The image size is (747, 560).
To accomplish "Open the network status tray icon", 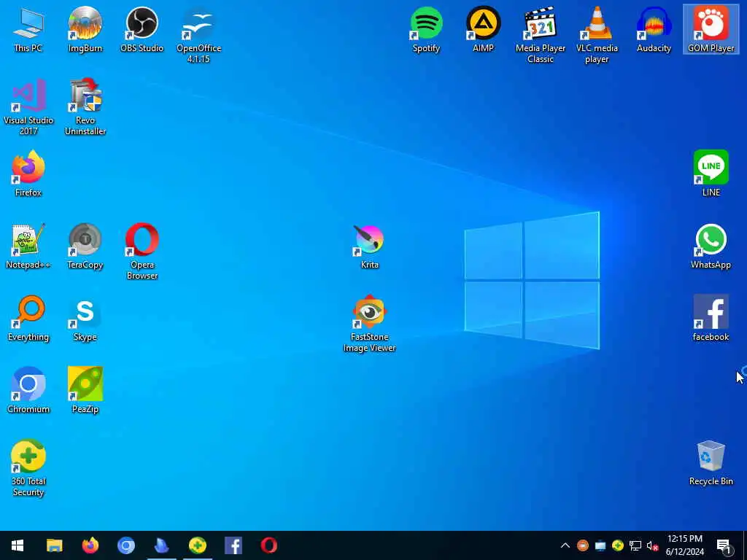I will pyautogui.click(x=635, y=545).
